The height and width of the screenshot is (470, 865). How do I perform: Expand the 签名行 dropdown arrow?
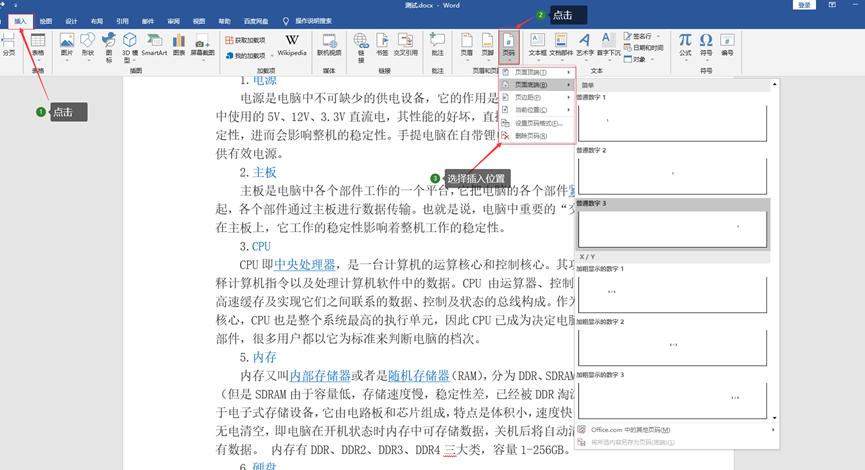(x=658, y=36)
